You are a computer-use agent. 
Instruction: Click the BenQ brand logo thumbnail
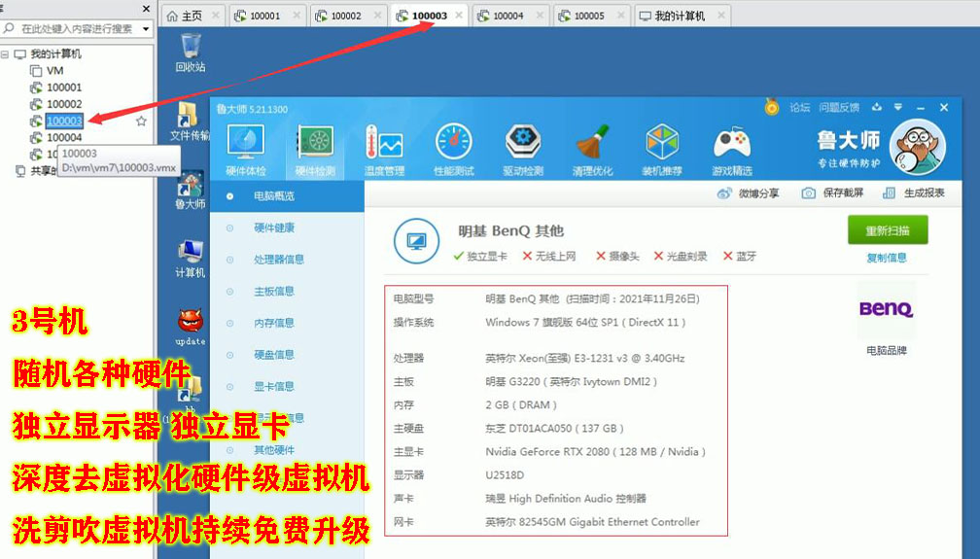click(887, 309)
